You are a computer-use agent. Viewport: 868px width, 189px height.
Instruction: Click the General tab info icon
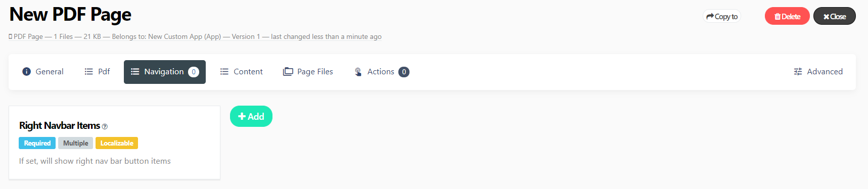pos(27,72)
